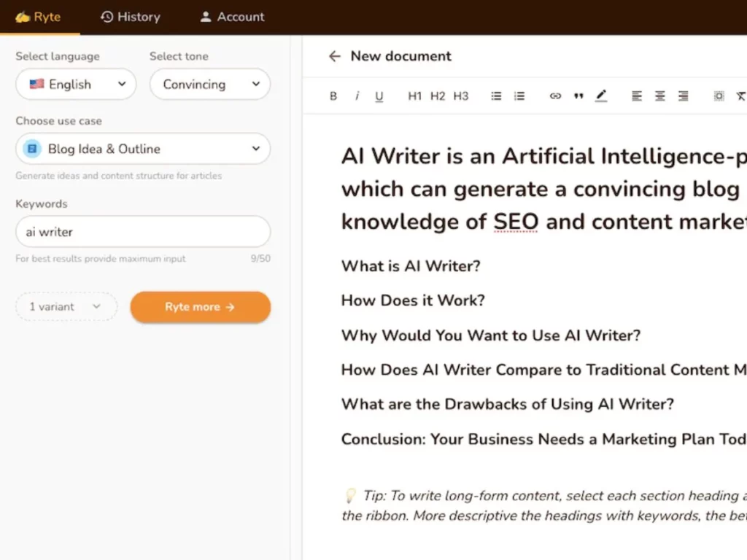Switch to the History tab
The image size is (747, 560).
pyautogui.click(x=131, y=17)
